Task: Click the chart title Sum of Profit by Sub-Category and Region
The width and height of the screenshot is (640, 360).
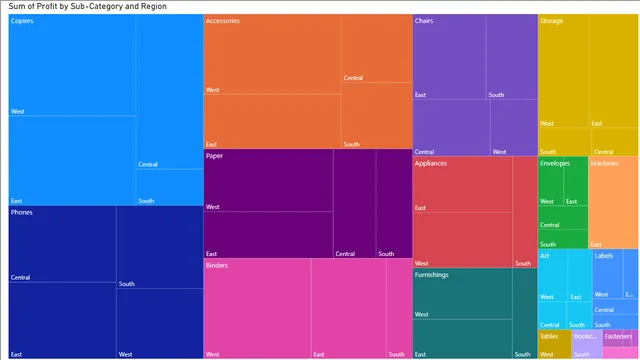Action: (87, 6)
